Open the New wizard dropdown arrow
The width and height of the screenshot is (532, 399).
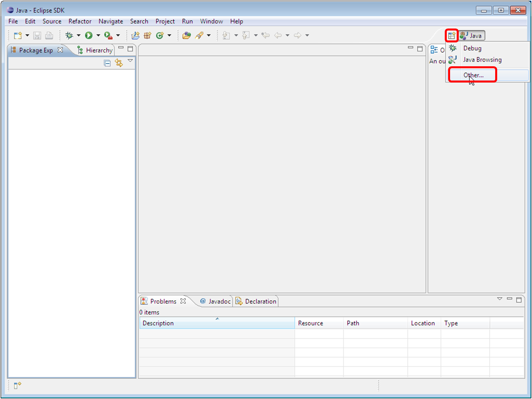coord(27,35)
